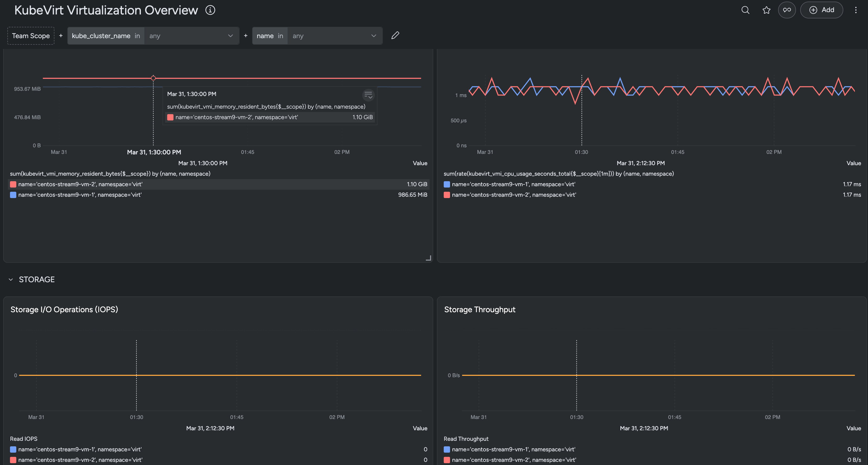
Task: Toggle CPU legend swatch centos-stream9-vm-2
Action: tap(447, 195)
